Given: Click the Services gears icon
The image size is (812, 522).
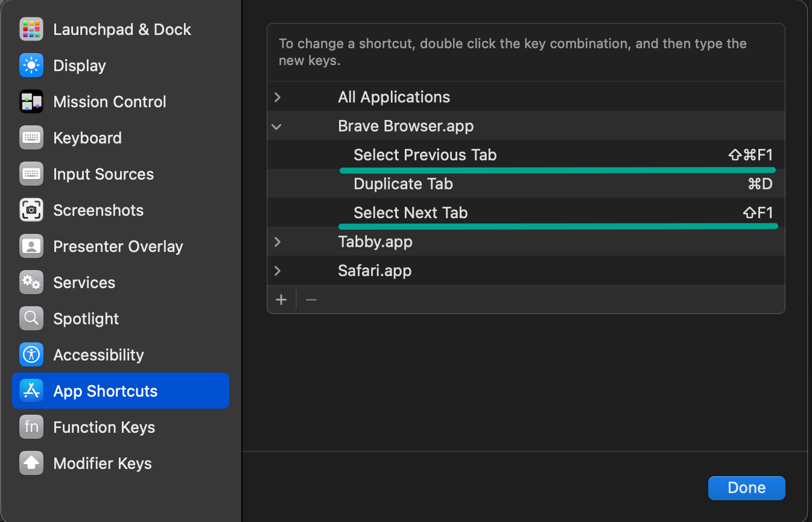Looking at the screenshot, I should [31, 282].
